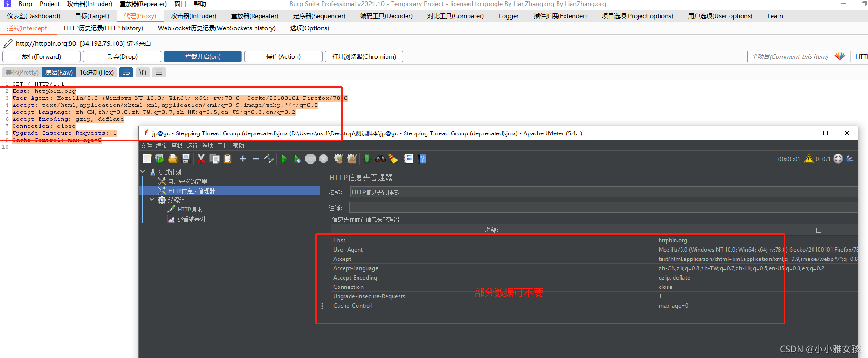Click the 名称 name field in JMeter
Screen dimensions: 868x358
[x=604, y=192]
